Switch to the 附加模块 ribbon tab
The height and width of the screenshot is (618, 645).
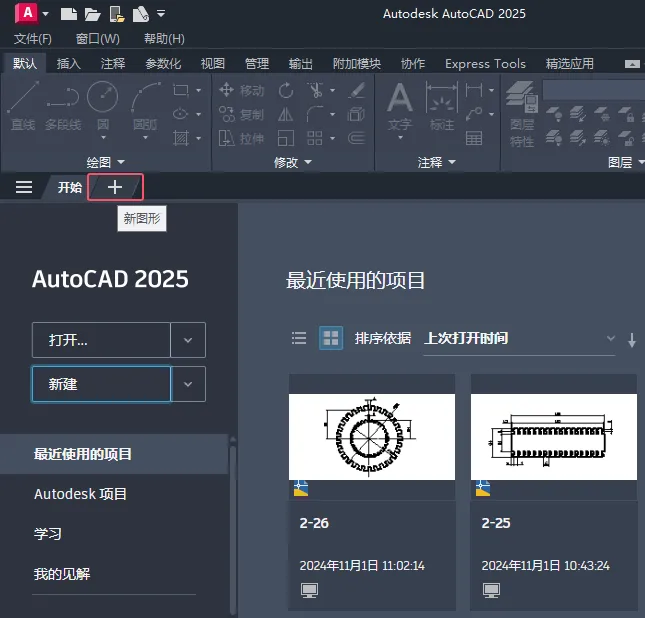357,63
